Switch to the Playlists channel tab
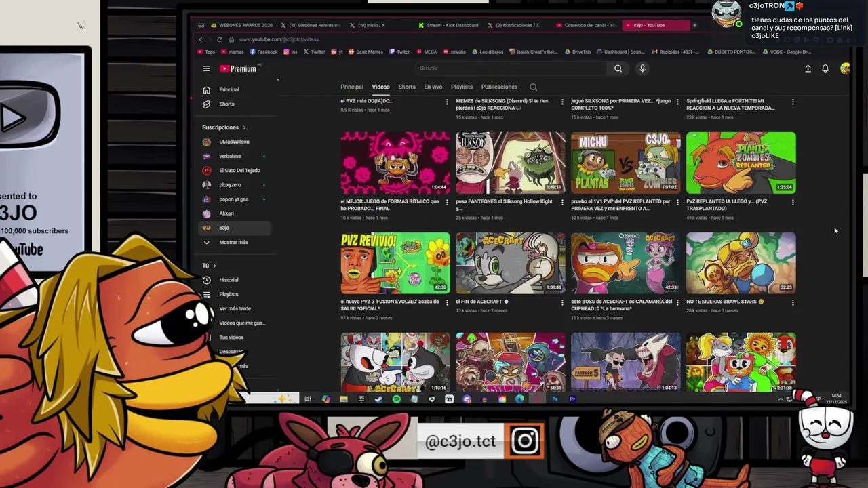 point(462,87)
